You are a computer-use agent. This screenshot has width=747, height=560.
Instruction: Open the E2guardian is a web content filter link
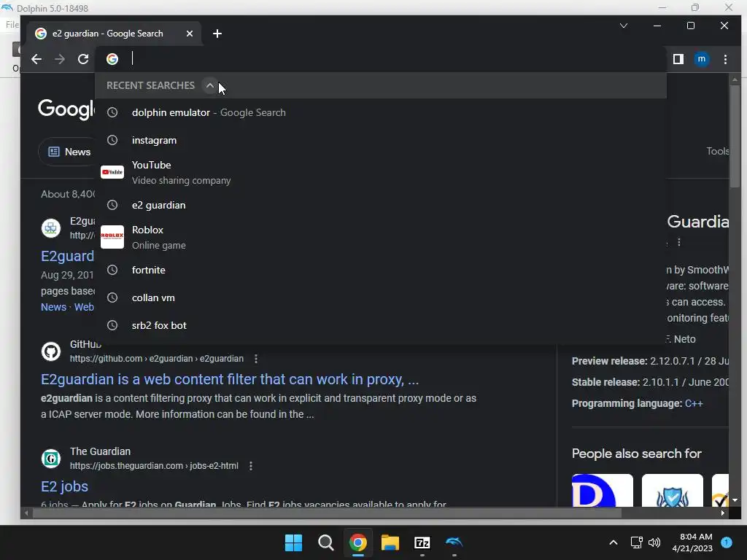tap(230, 379)
